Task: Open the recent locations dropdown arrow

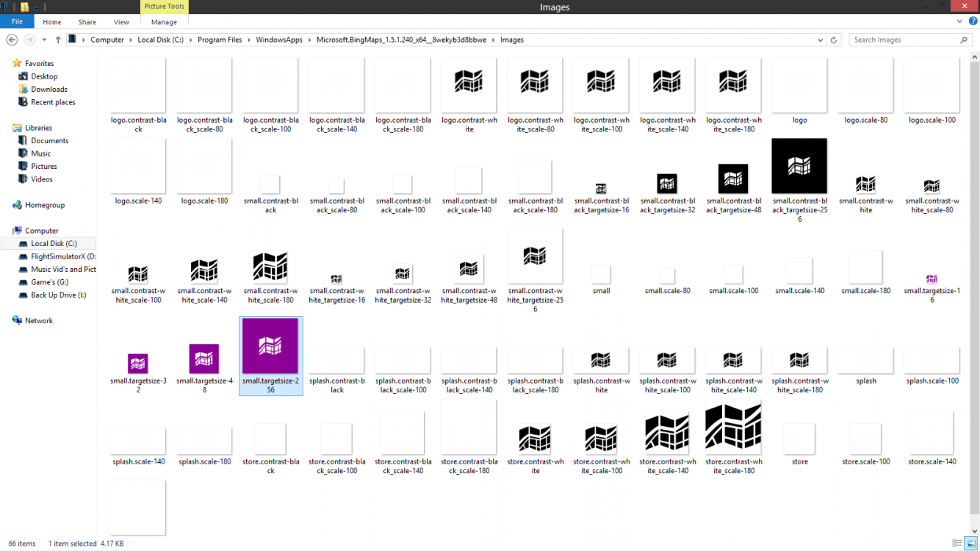Action: pyautogui.click(x=44, y=40)
